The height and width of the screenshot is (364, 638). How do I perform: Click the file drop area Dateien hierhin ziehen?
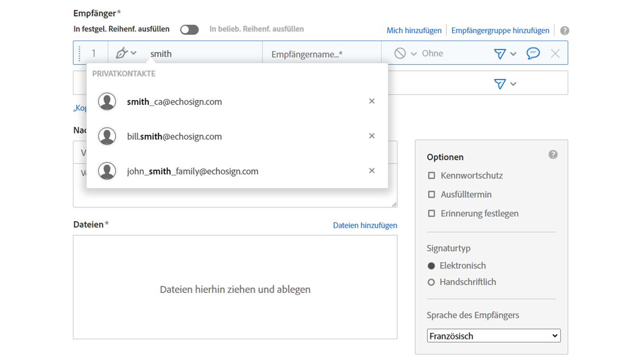[x=235, y=287]
